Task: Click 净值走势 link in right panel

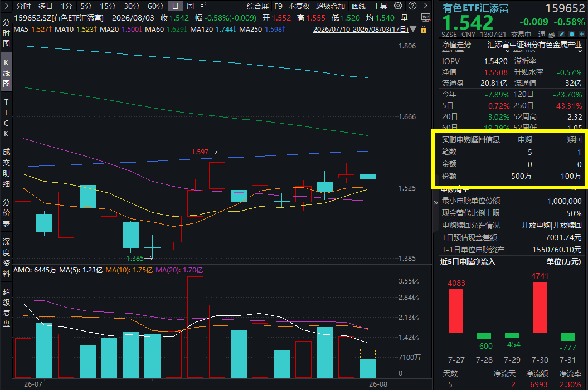Action: click(x=456, y=45)
